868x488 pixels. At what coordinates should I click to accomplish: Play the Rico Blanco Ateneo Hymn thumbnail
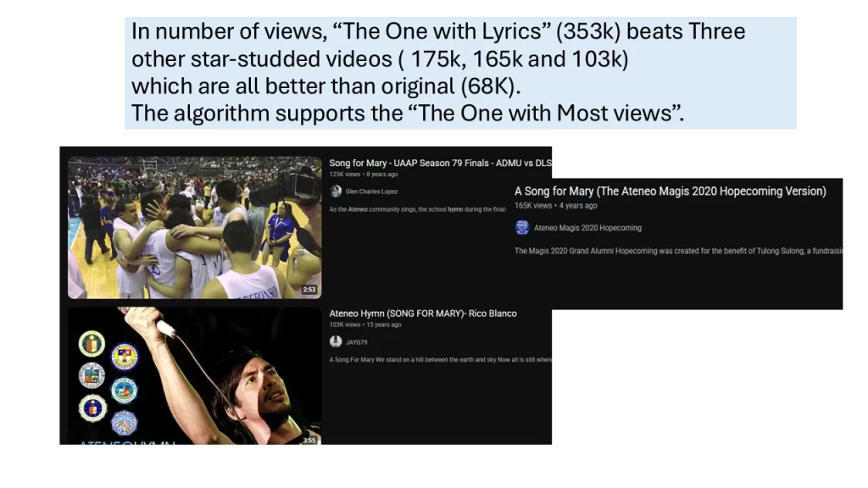click(194, 375)
